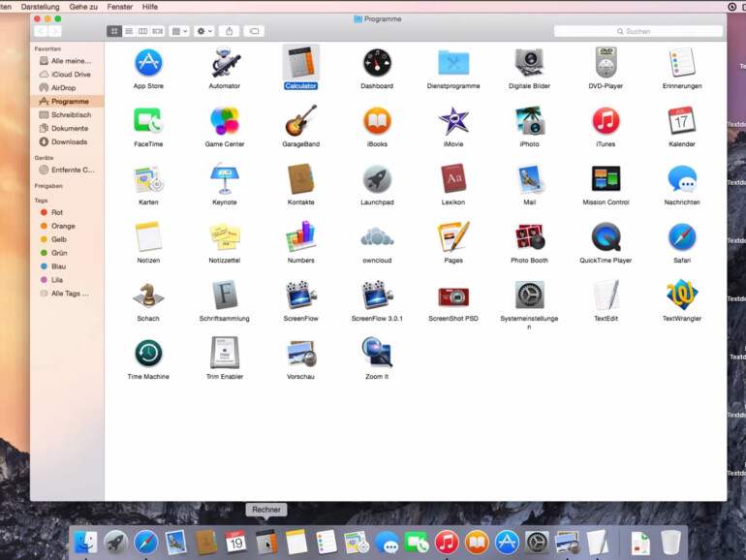This screenshot has width=746, height=560.
Task: Open Safari from the Dock
Action: click(145, 542)
